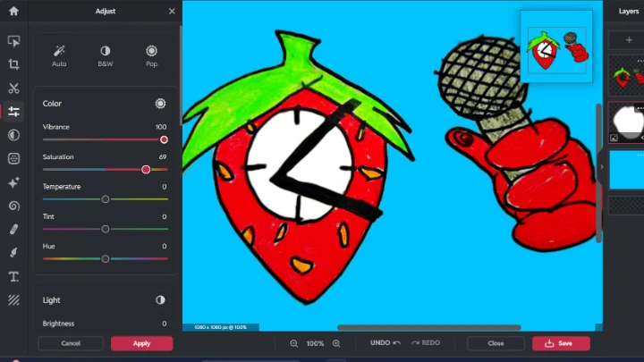
Task: Apply B&W adjustment
Action: 106,55
